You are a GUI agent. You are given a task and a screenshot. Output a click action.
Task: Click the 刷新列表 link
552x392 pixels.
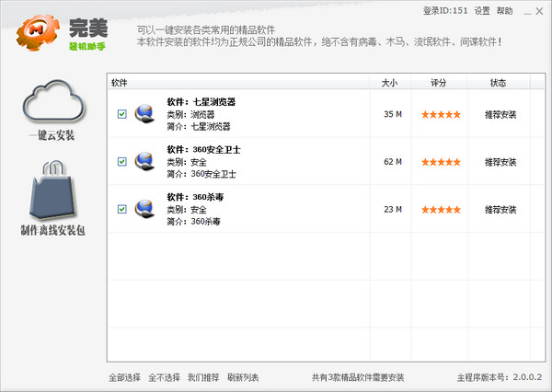click(x=243, y=377)
